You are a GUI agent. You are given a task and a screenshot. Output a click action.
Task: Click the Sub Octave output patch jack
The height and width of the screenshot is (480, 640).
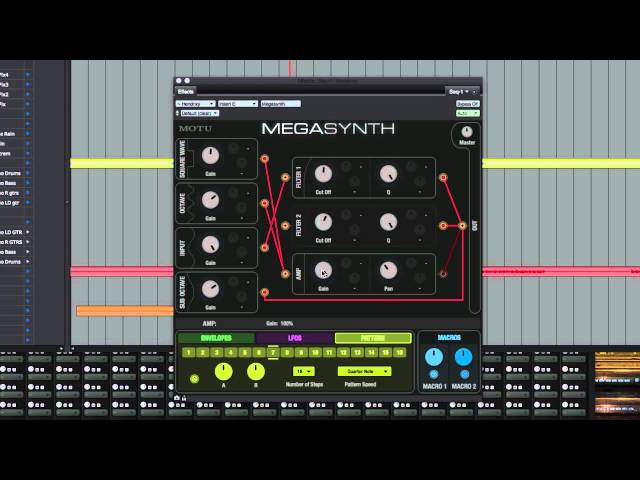pyautogui.click(x=264, y=292)
